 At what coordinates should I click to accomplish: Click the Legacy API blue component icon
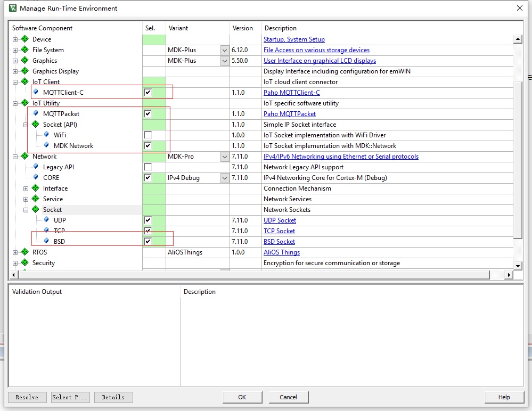coord(36,167)
